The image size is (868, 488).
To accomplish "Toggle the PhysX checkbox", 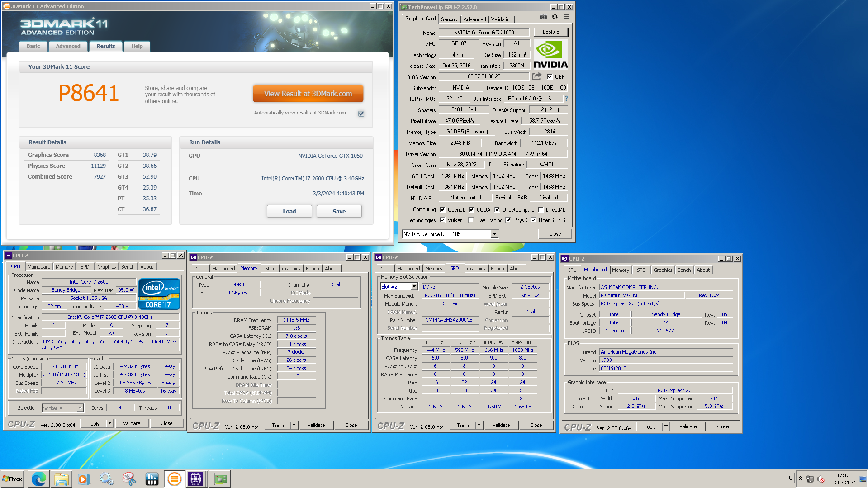I will (508, 220).
